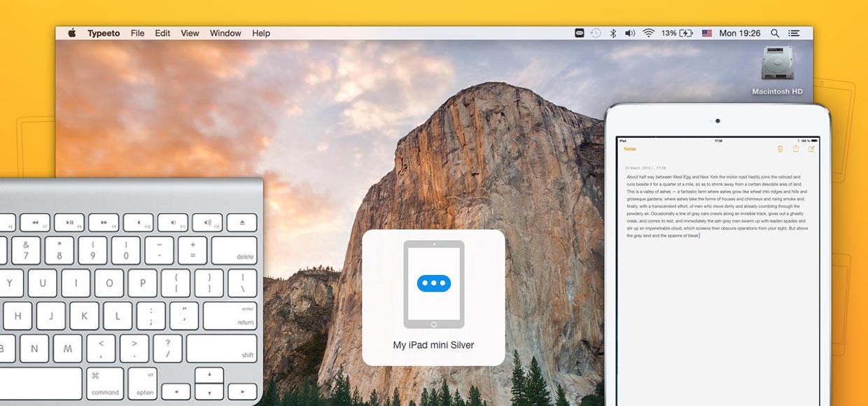Open the US flag input source menu
The height and width of the screenshot is (406, 868).
tap(706, 33)
